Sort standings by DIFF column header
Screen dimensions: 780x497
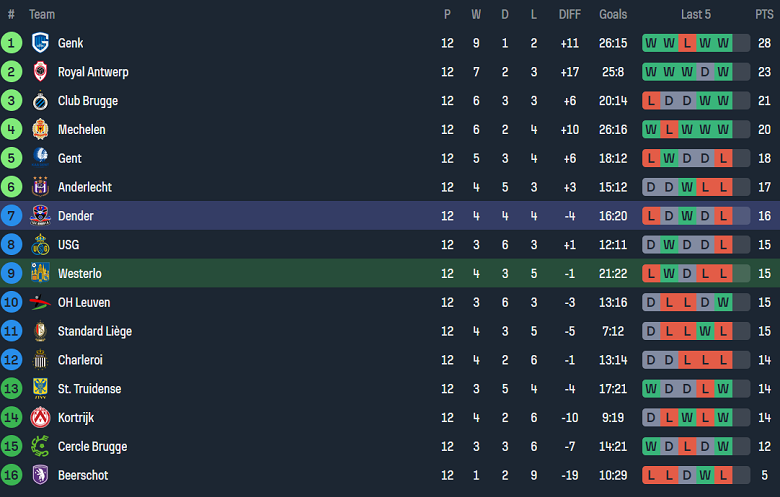point(569,15)
